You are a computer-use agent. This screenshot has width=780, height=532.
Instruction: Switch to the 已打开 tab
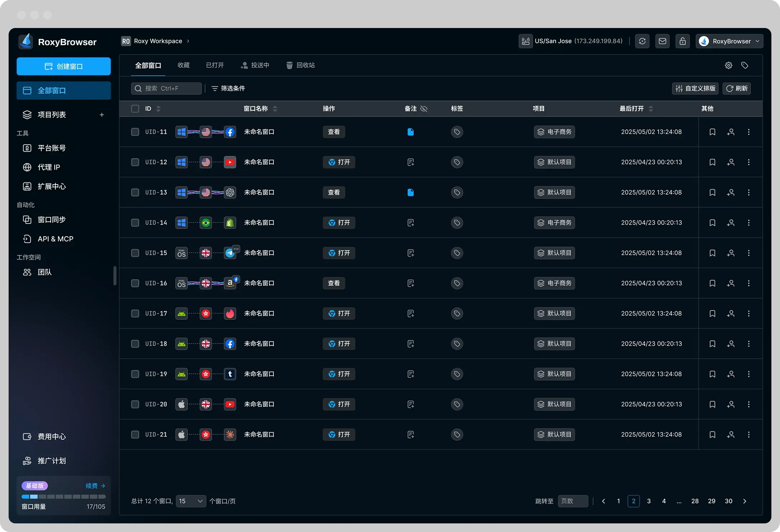(215, 65)
